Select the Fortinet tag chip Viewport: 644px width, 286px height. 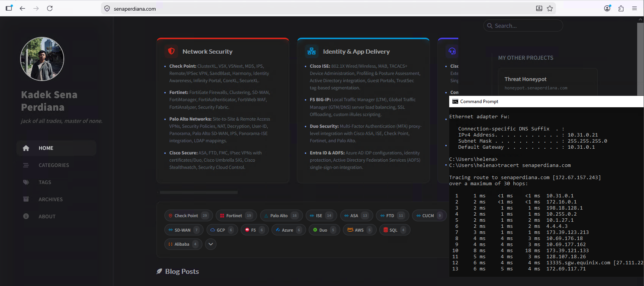(236, 216)
